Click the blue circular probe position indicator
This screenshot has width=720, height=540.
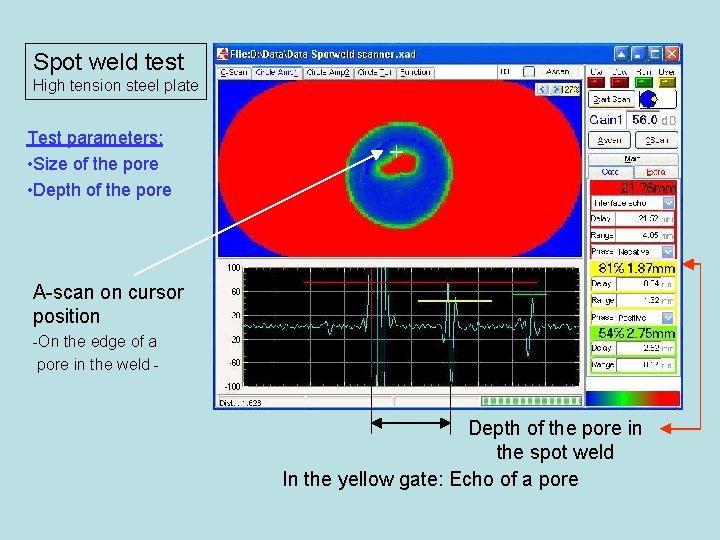click(648, 99)
